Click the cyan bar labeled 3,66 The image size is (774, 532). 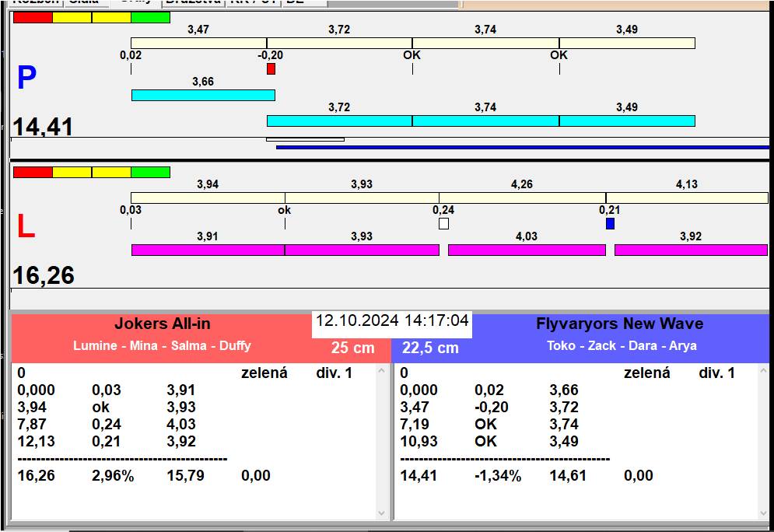pos(203,95)
